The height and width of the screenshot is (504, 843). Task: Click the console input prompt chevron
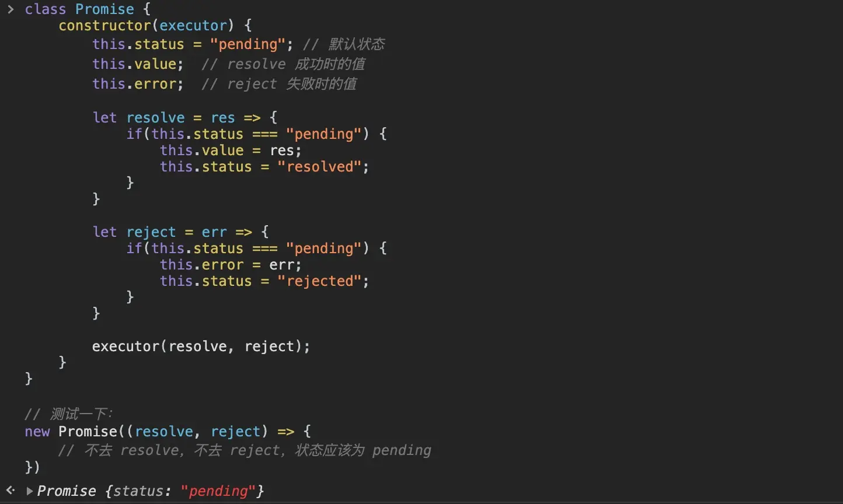[11, 9]
